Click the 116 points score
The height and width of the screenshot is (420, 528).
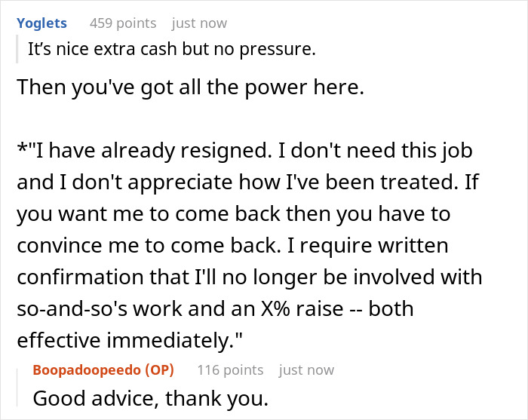(230, 369)
